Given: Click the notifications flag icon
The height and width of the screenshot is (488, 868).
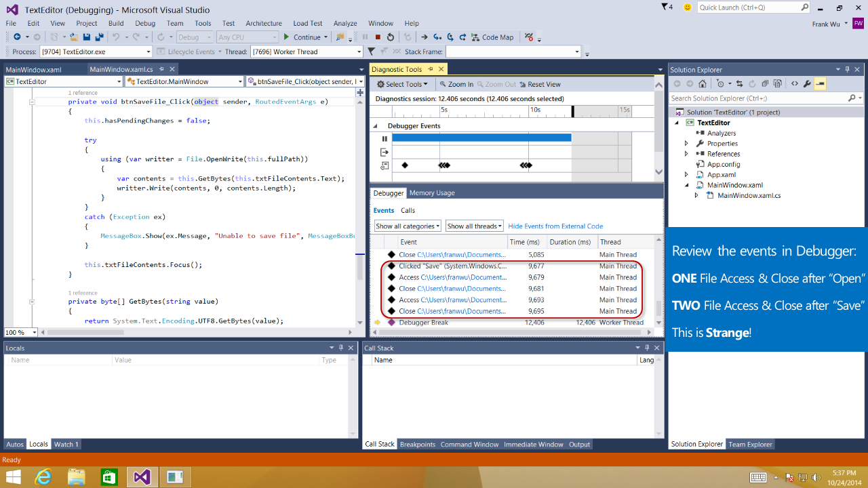Looking at the screenshot, I should (665, 7).
